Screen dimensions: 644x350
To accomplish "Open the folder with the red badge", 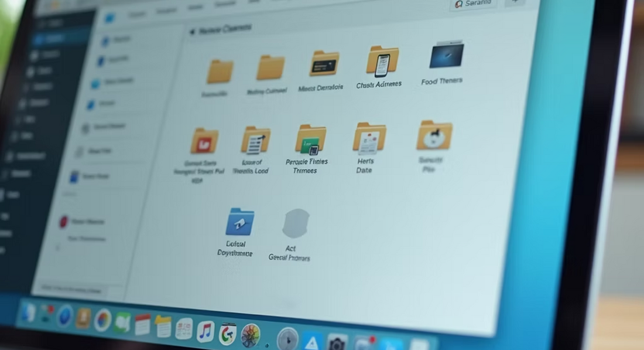I will [x=204, y=141].
